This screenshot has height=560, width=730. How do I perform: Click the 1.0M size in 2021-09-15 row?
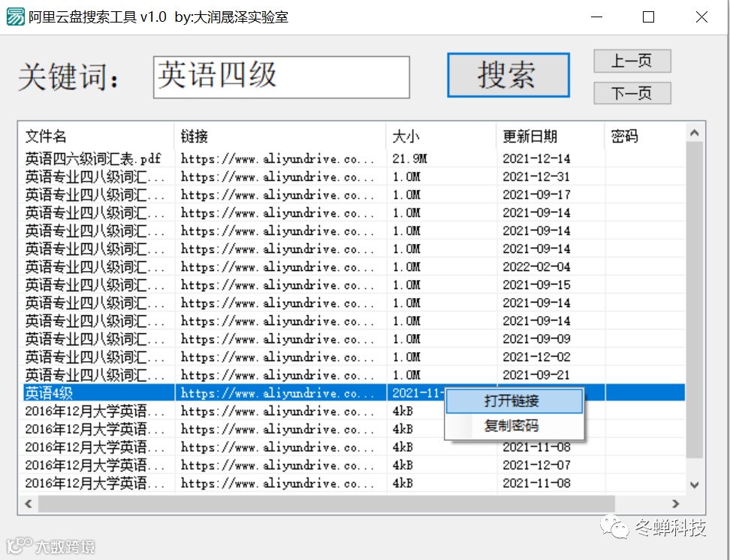click(406, 285)
